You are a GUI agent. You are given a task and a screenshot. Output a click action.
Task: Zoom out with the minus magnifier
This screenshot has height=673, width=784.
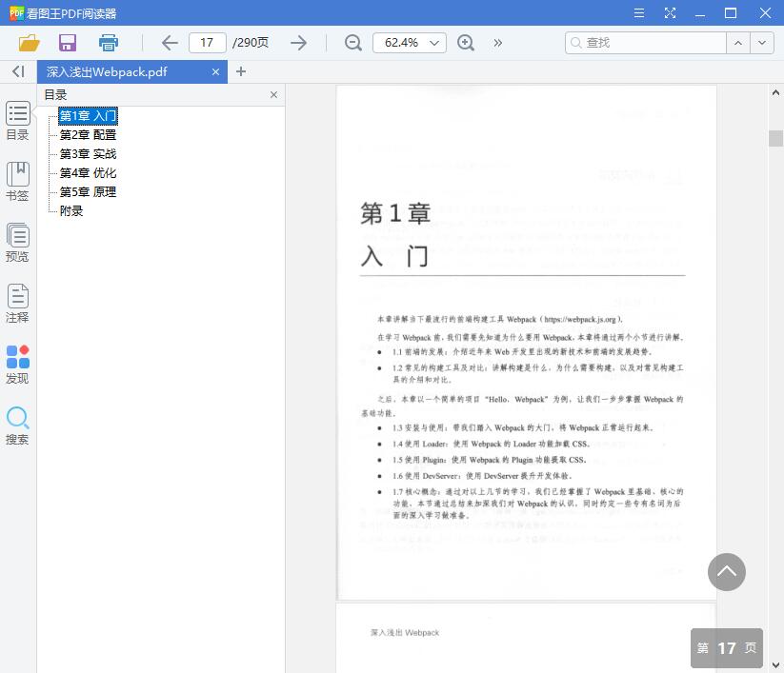(x=353, y=43)
